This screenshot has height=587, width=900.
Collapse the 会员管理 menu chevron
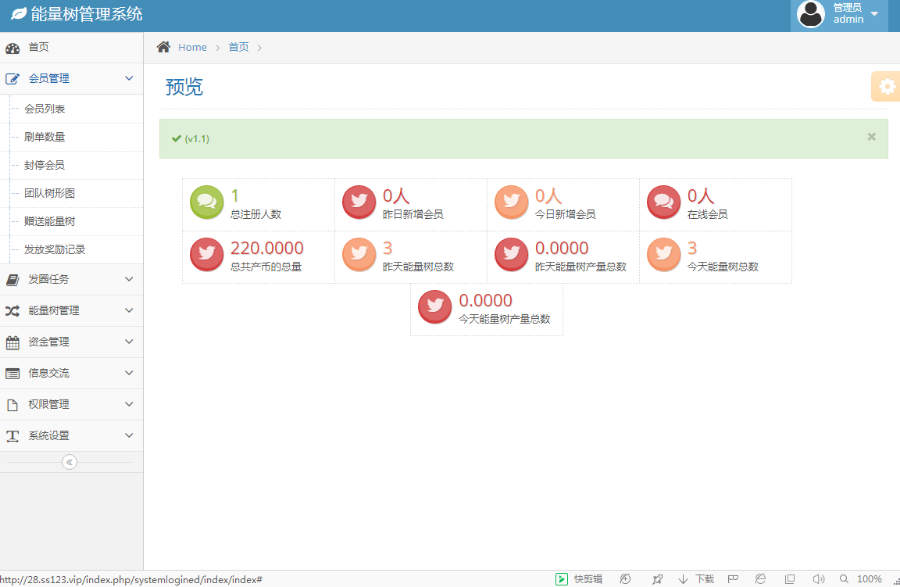[x=129, y=78]
